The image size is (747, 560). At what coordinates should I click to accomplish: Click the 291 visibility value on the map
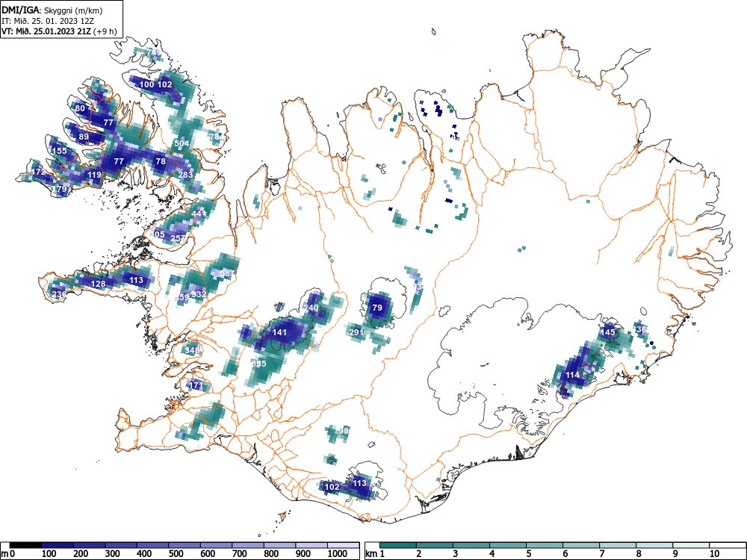[356, 332]
